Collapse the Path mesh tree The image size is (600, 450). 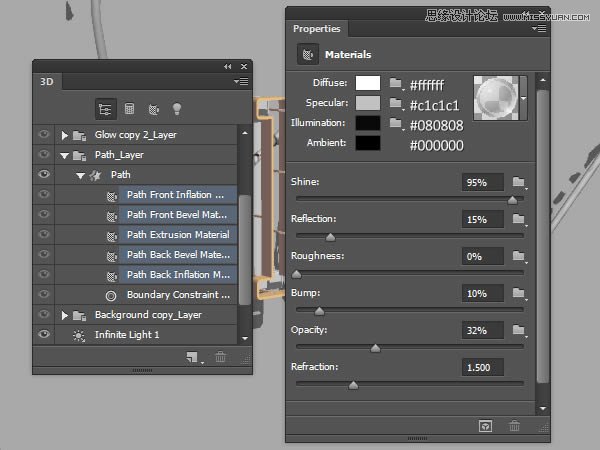(x=80, y=176)
